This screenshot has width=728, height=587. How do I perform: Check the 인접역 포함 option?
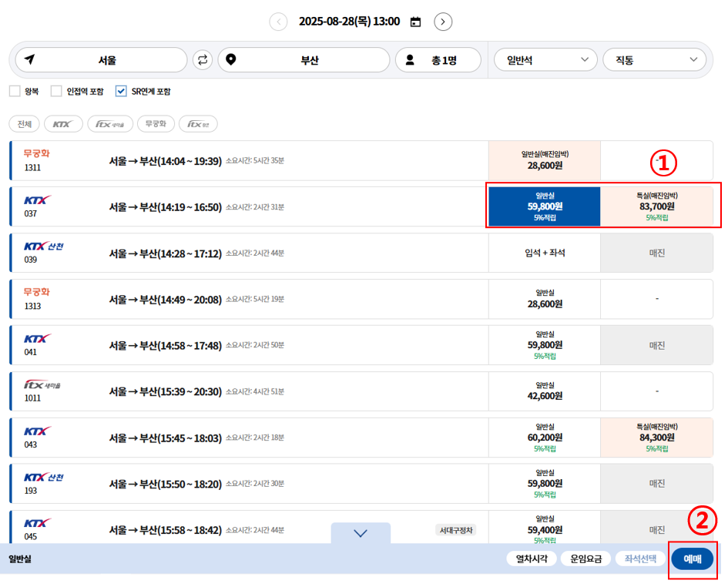click(55, 90)
